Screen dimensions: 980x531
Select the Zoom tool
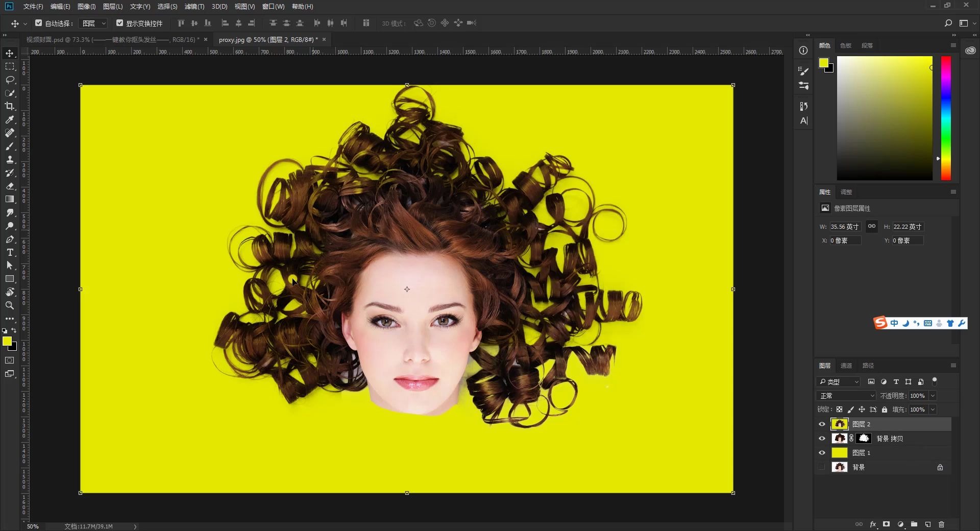click(10, 305)
